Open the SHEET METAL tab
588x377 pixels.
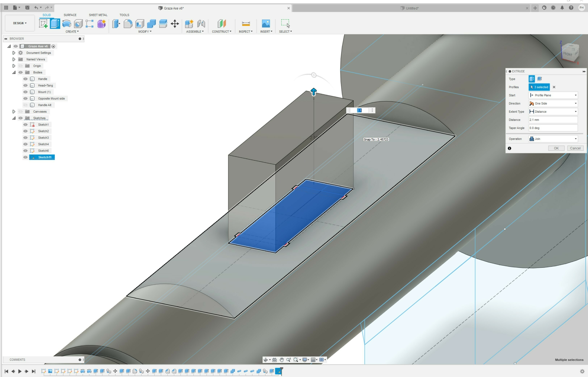point(98,15)
